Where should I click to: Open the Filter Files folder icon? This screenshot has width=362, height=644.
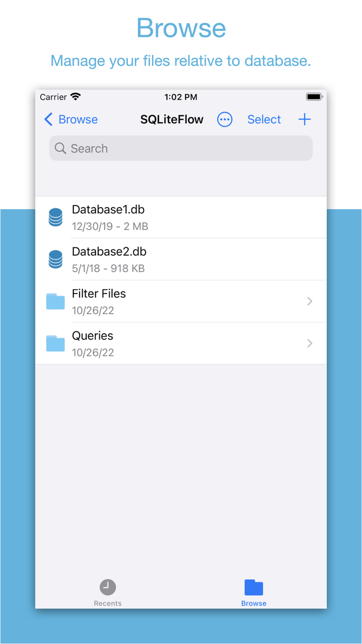tap(55, 301)
